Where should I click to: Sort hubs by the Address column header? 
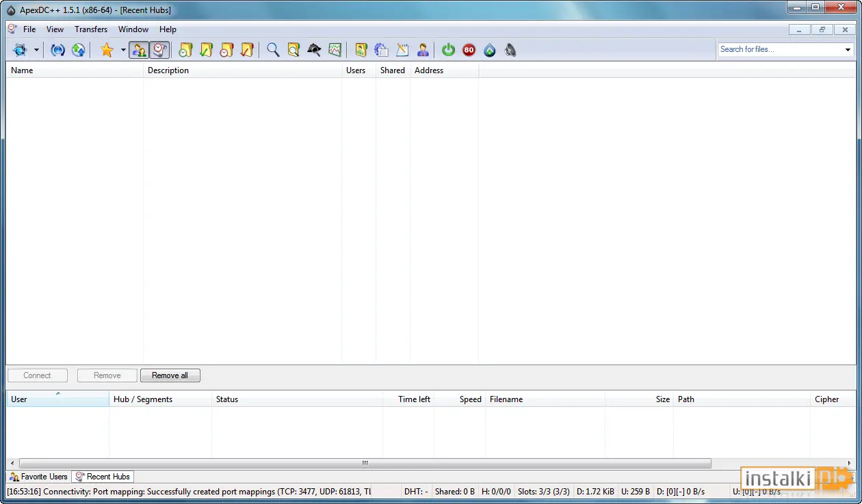pos(445,70)
